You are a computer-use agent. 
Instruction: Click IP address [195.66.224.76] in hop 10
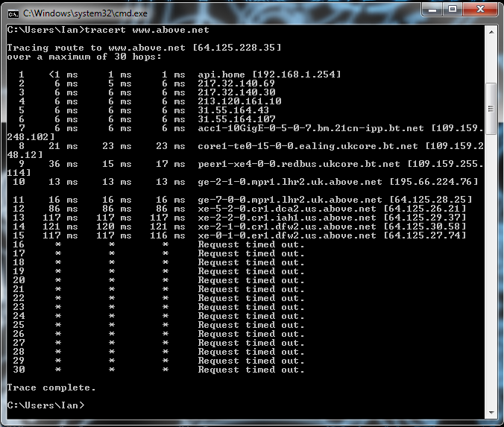coord(434,182)
